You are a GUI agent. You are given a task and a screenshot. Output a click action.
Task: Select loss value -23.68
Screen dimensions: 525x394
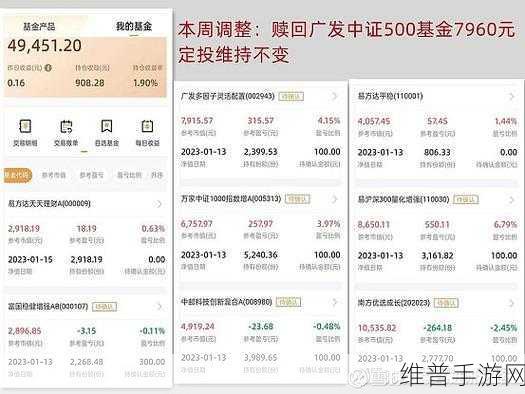pos(261,326)
